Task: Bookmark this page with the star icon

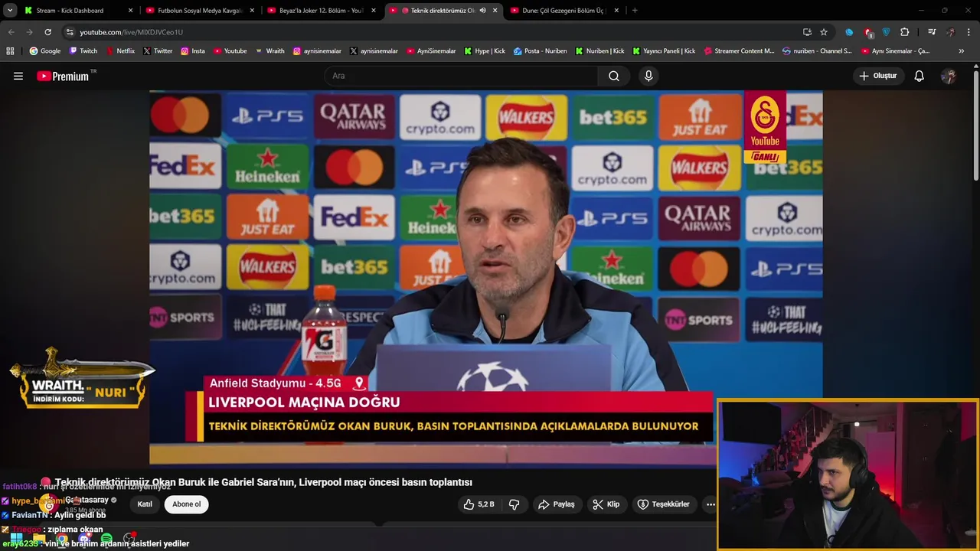Action: coord(824,32)
